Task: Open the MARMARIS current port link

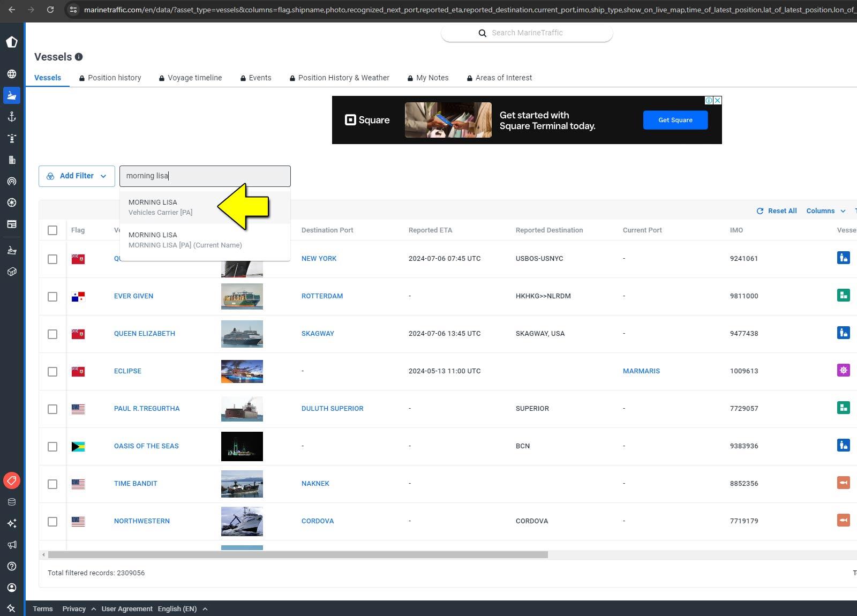Action: (641, 371)
